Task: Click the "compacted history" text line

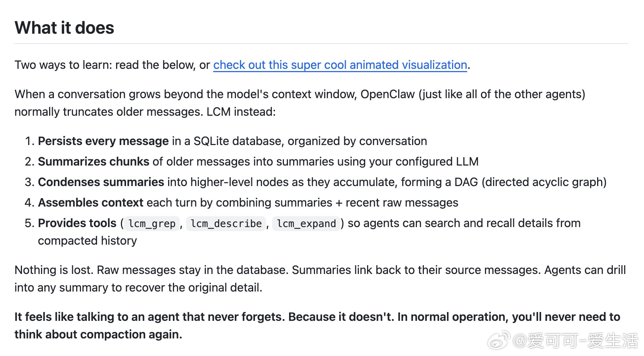Action: [87, 241]
